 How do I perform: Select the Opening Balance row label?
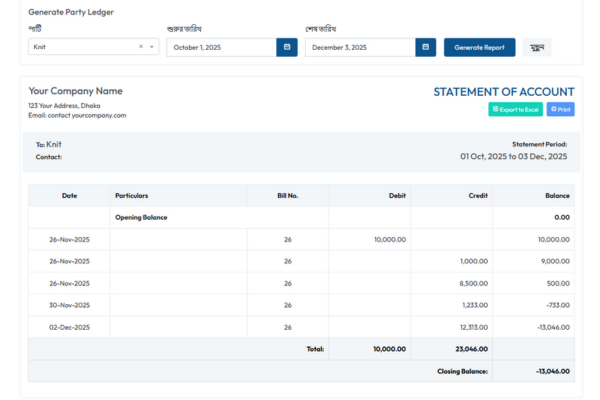coord(141,217)
